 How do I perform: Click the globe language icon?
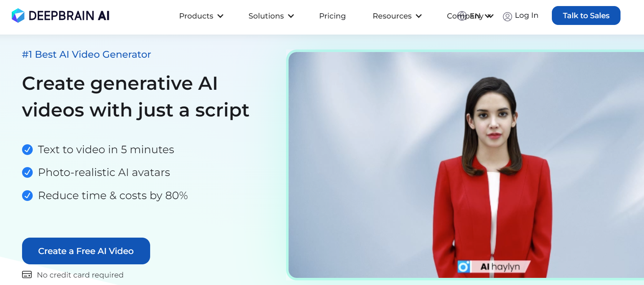[462, 16]
